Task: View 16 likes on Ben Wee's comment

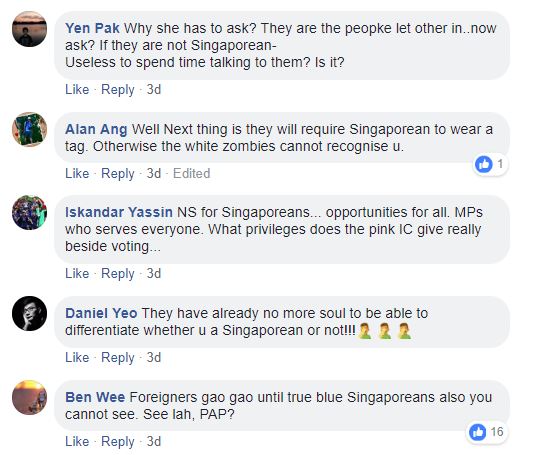Action: (x=488, y=432)
